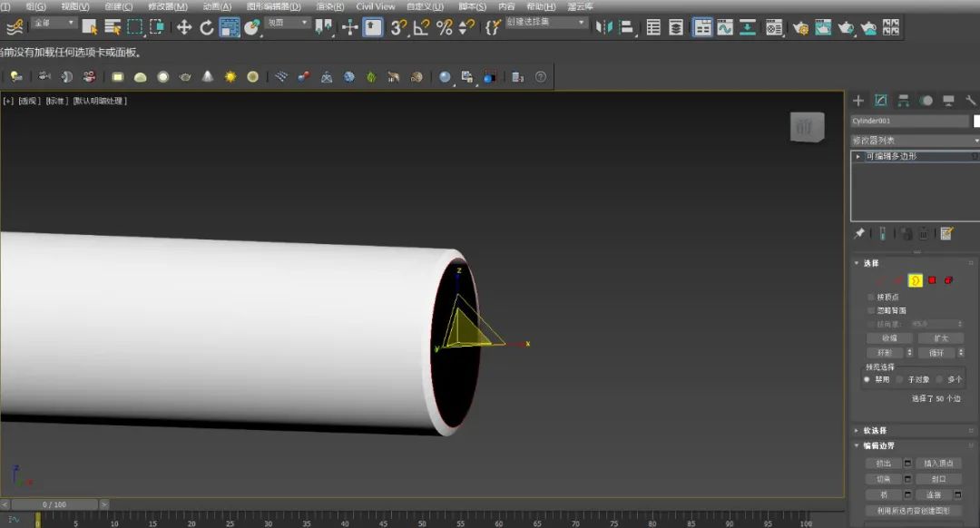Open the 帮助(H) menu

click(541, 6)
